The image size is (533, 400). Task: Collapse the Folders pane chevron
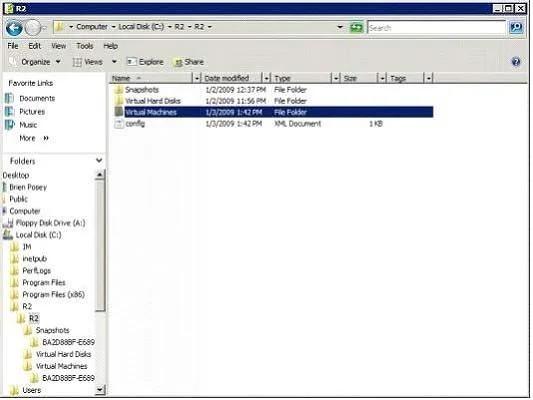(99, 160)
